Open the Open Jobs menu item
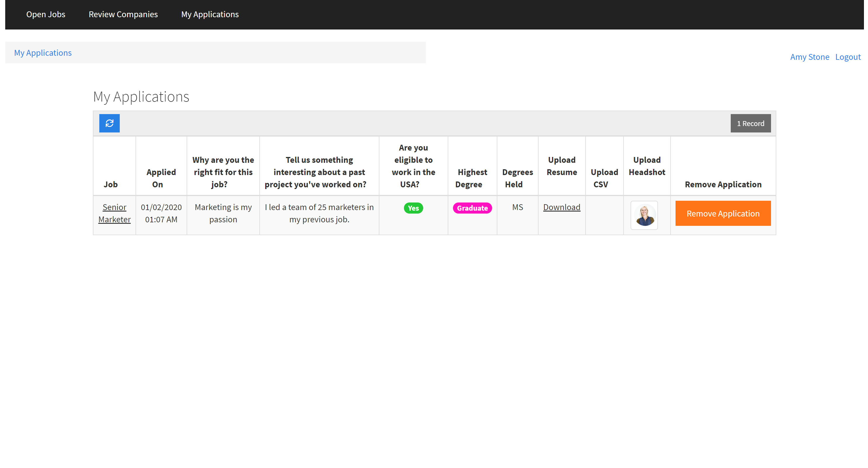The height and width of the screenshot is (468, 868). 46,15
